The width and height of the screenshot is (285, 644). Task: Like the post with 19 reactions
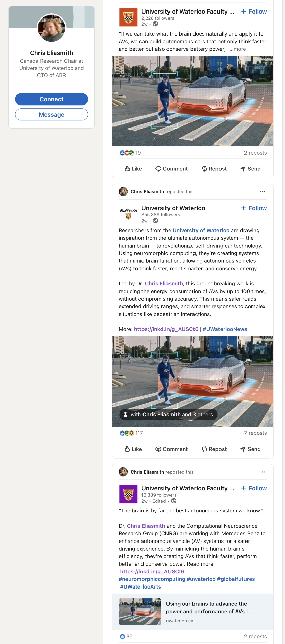(x=133, y=169)
